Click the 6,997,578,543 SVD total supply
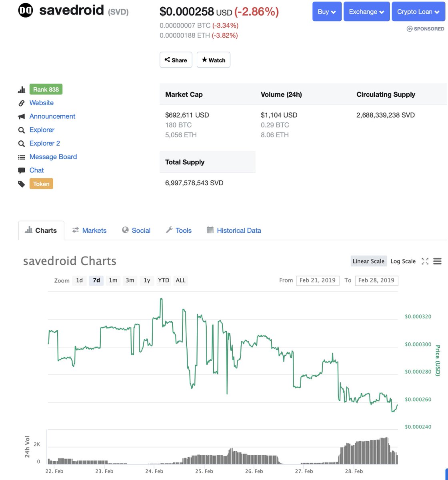This screenshot has height=480, width=448. [194, 183]
